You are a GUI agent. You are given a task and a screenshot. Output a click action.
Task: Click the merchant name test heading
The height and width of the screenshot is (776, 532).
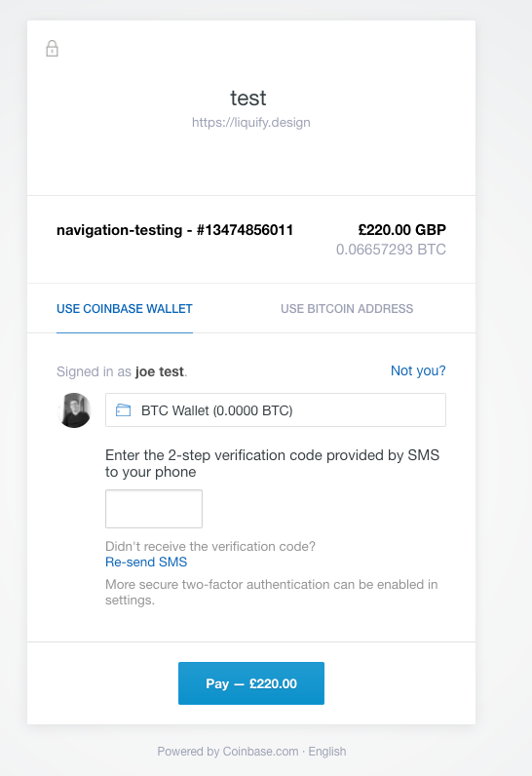coord(248,98)
